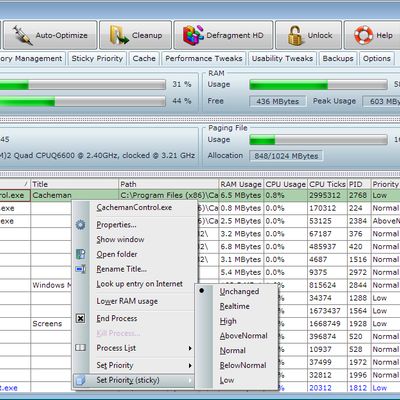The width and height of the screenshot is (400, 400).
Task: Click the list icon beside Process List
Action: 80,348
